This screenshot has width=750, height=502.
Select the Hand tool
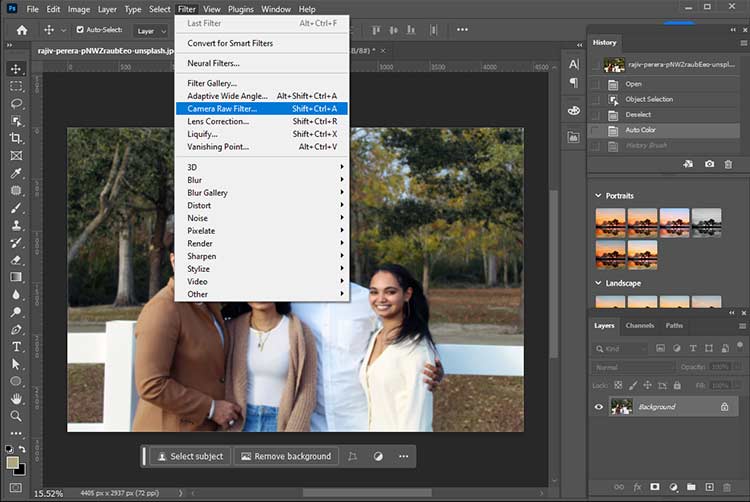(x=16, y=399)
